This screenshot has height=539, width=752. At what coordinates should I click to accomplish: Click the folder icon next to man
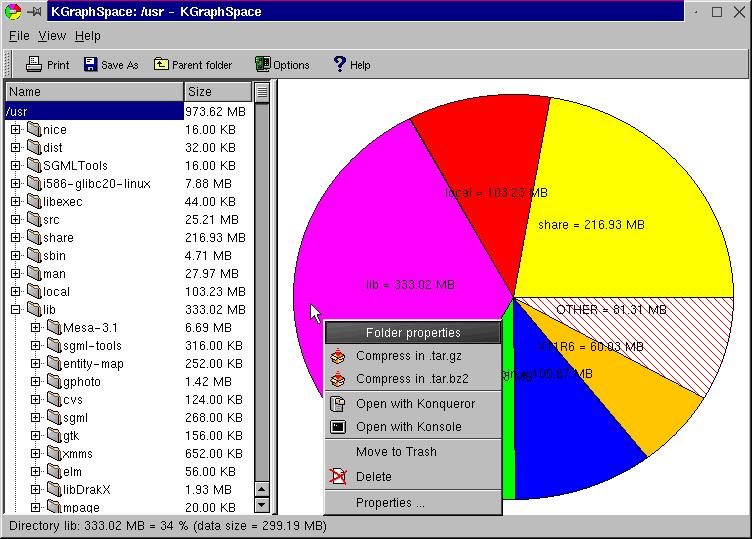tap(34, 273)
